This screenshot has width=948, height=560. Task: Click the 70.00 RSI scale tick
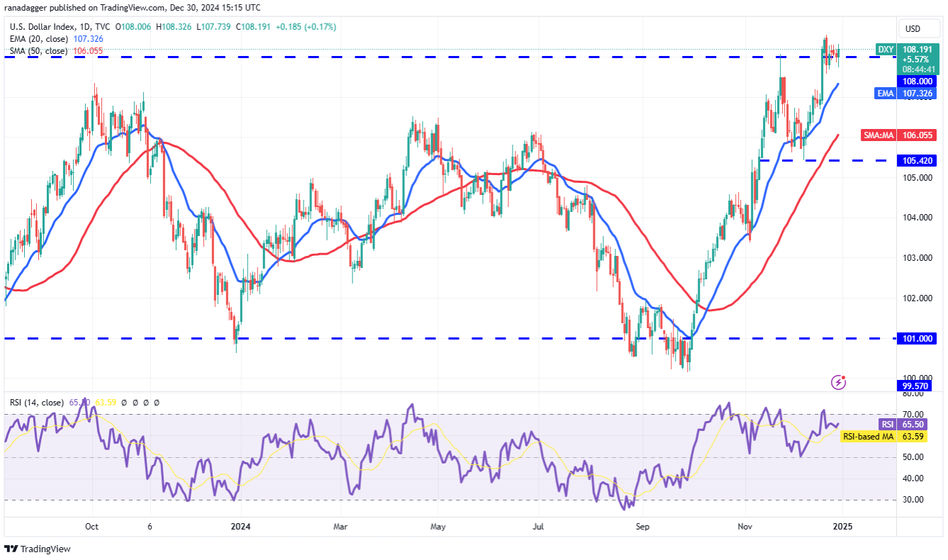click(x=912, y=414)
